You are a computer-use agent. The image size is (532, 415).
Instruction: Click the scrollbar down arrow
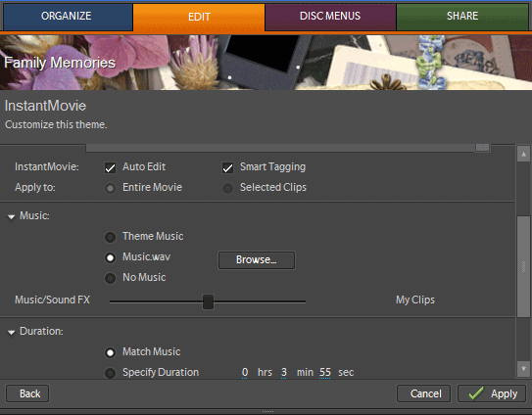click(523, 369)
